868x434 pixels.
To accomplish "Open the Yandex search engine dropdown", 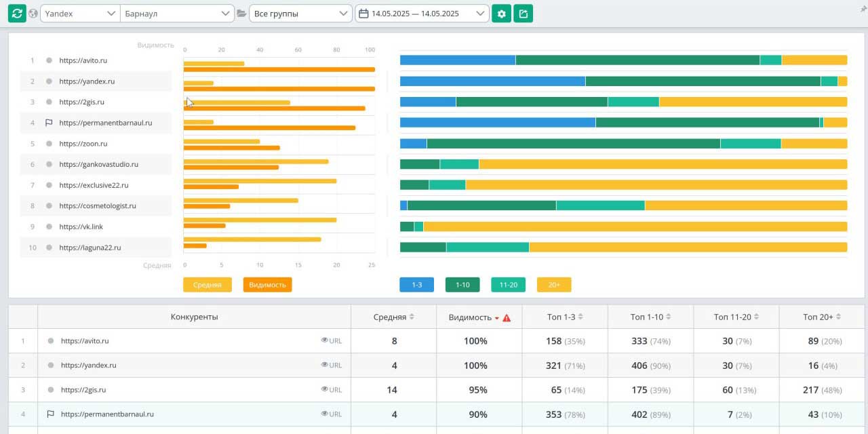I will click(79, 14).
